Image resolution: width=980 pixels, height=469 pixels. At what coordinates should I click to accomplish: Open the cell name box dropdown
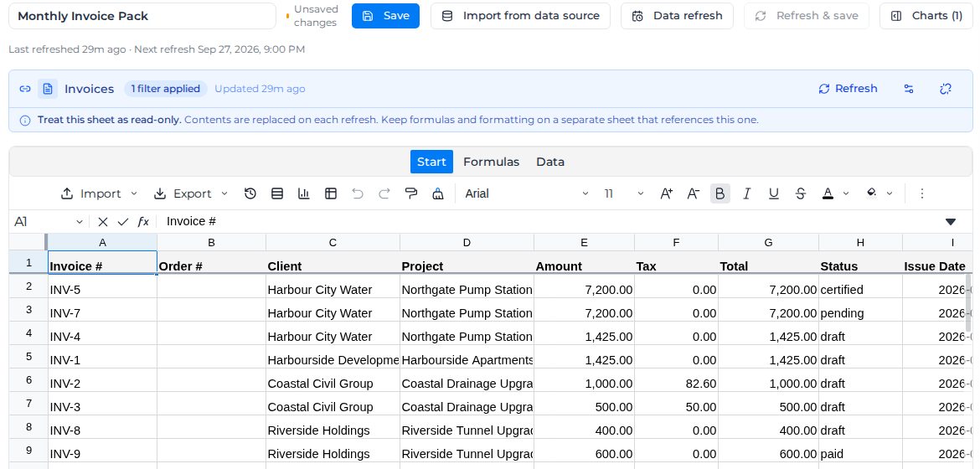point(80,221)
